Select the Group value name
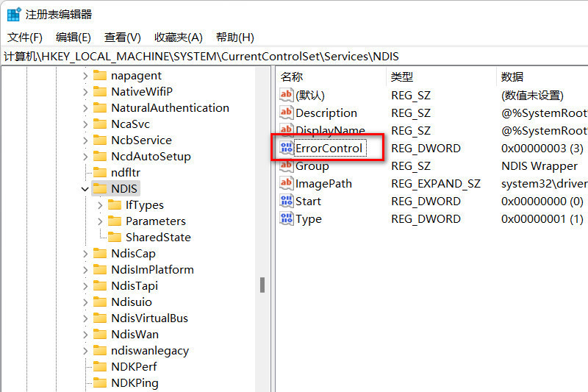Image resolution: width=588 pixels, height=392 pixels. (312, 165)
